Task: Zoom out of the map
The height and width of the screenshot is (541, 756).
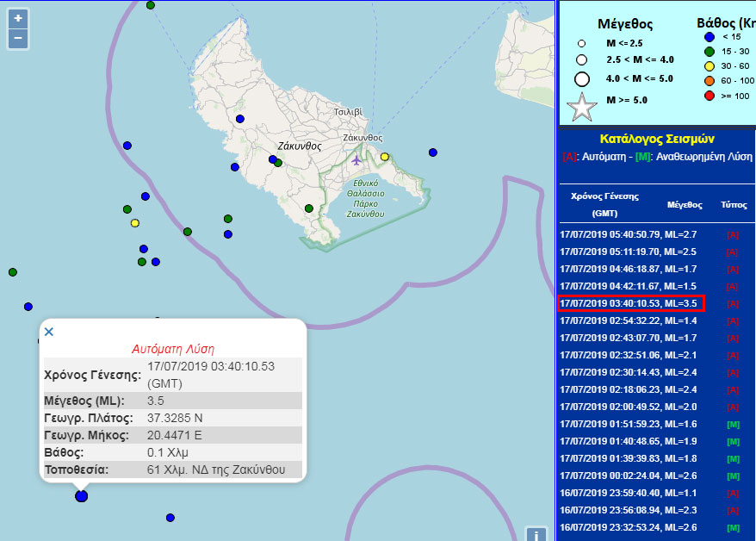Action: 18,39
